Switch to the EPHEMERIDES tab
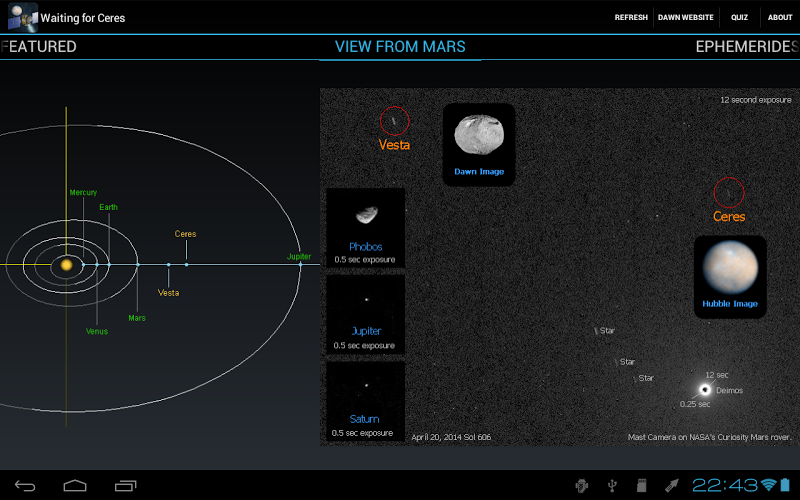This screenshot has height=500, width=800. click(747, 46)
